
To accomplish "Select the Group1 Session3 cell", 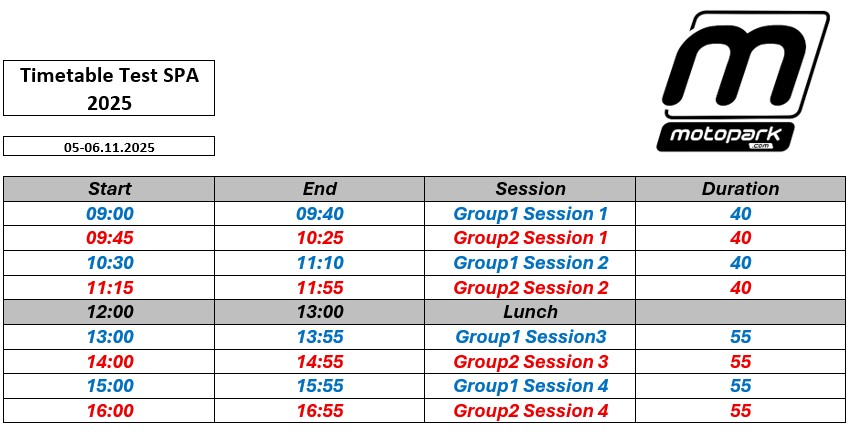I will pyautogui.click(x=530, y=337).
